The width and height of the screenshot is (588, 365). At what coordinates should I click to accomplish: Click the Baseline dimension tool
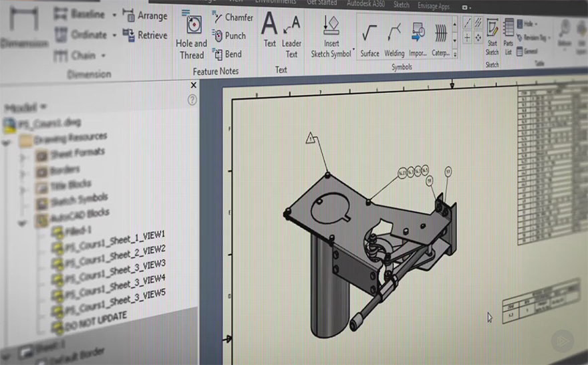click(80, 14)
